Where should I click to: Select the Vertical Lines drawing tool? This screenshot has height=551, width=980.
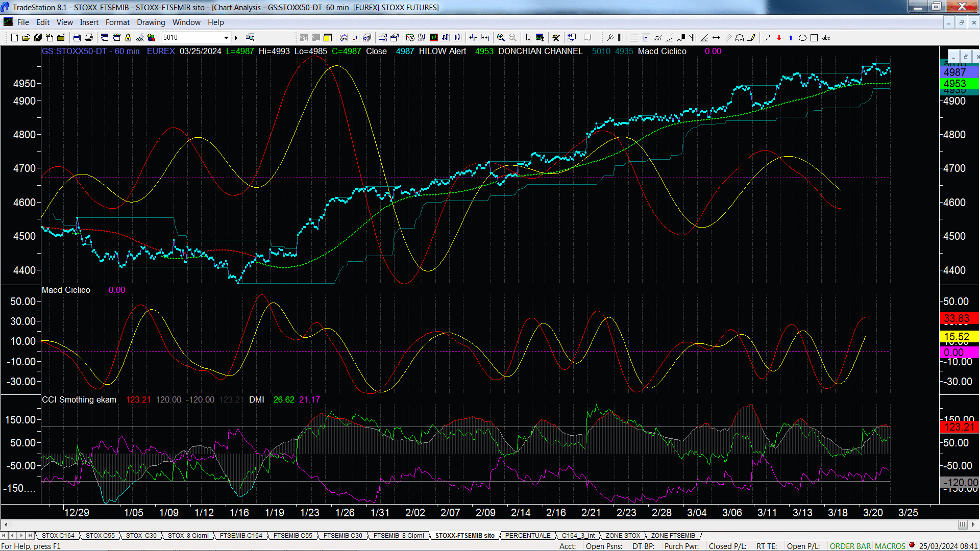[622, 38]
